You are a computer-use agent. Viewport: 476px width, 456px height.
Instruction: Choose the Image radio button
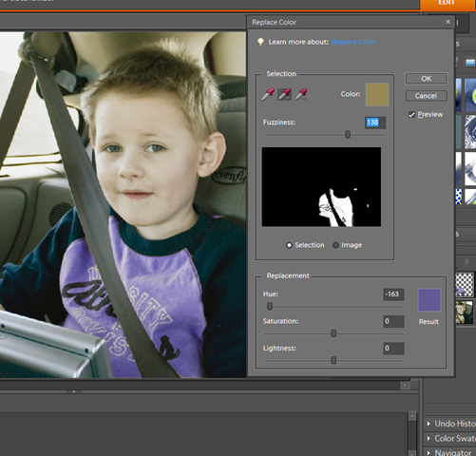(335, 245)
